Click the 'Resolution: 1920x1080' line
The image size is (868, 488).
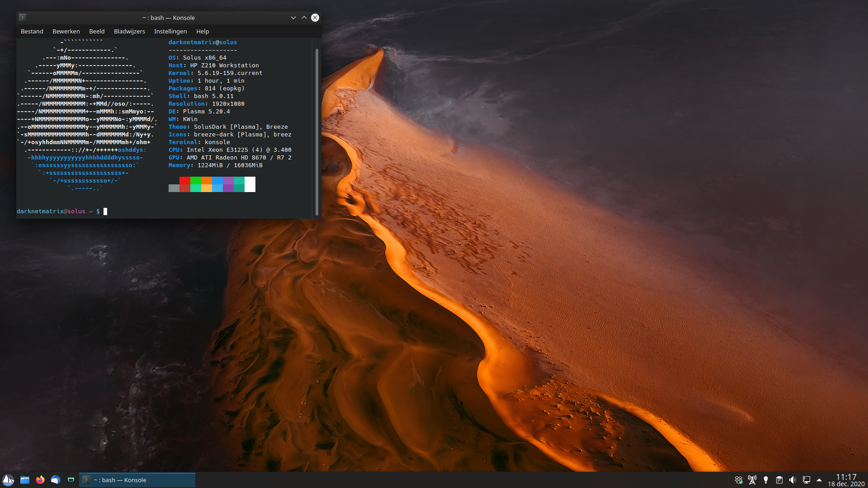tap(207, 103)
